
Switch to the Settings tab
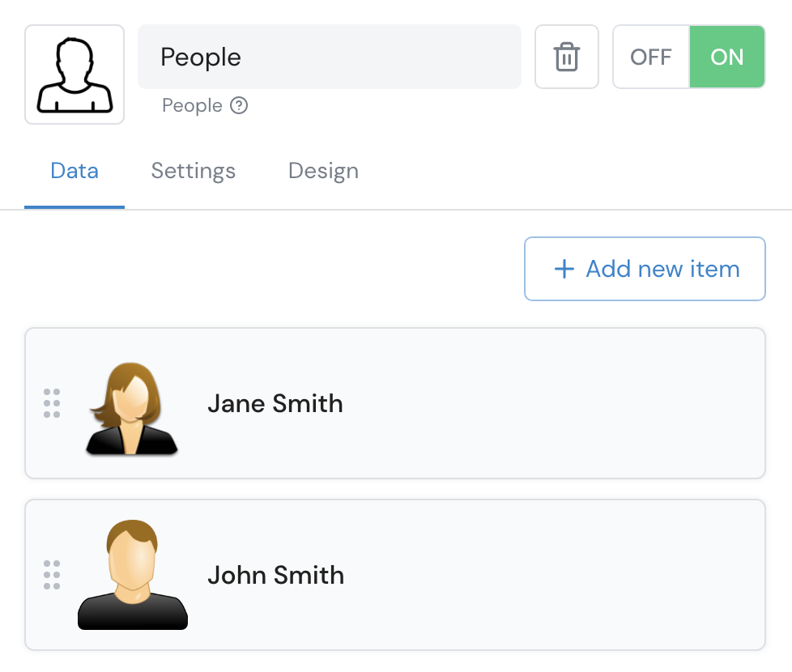pos(194,171)
